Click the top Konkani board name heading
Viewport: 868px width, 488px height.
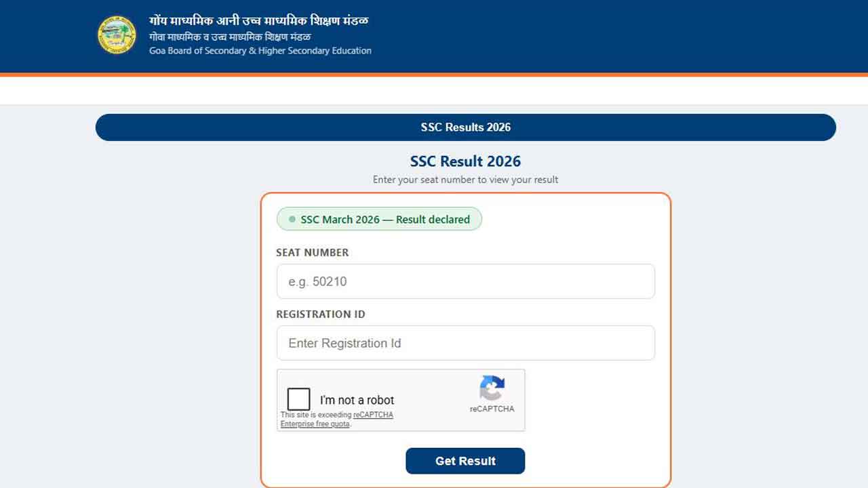point(258,21)
